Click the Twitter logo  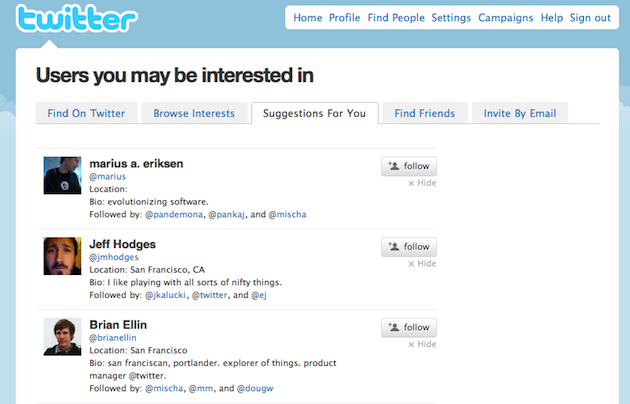tap(77, 18)
